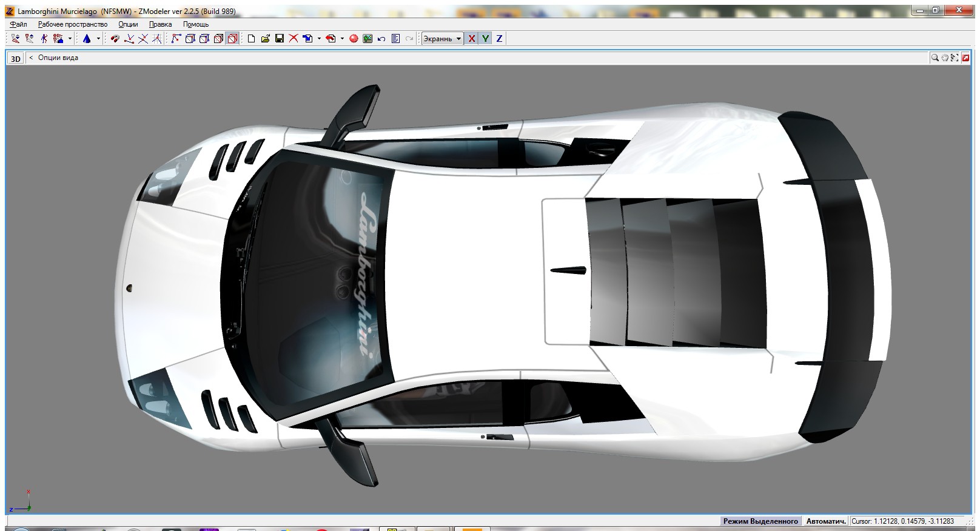Image resolution: width=980 pixels, height=531 pixels.
Task: Click the red and blue objects-level icon
Action: coord(58,39)
